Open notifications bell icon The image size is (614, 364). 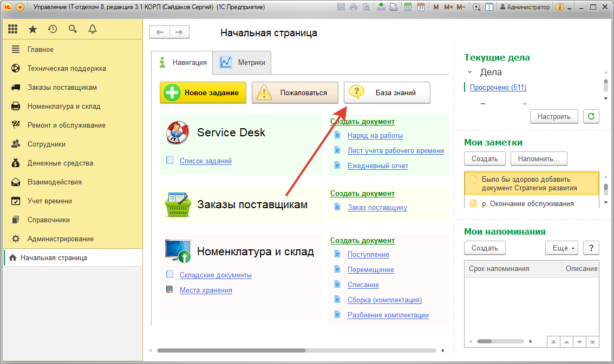click(93, 29)
